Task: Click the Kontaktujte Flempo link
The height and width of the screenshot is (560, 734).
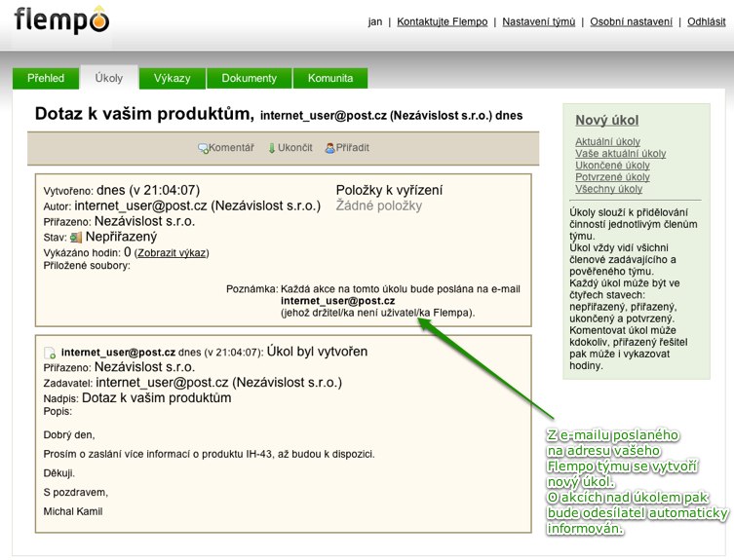Action: pos(443,21)
